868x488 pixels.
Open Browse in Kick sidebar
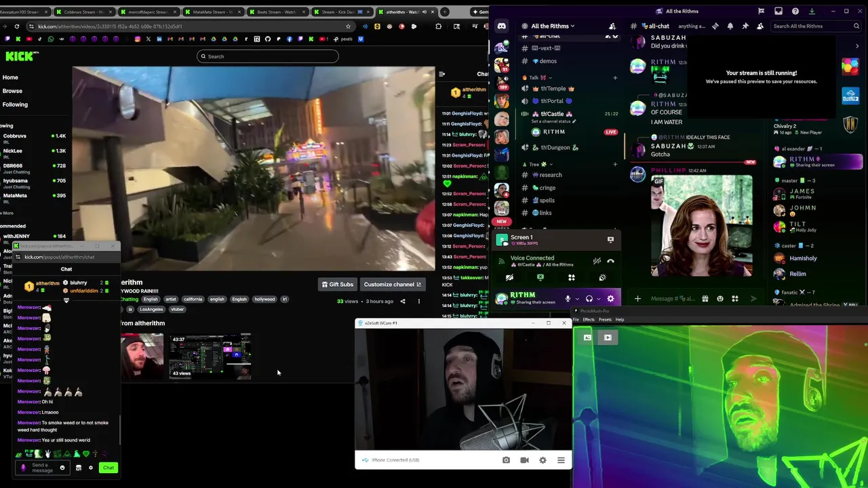coord(12,91)
